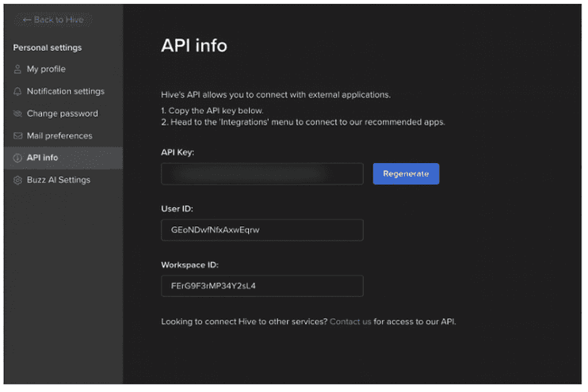Screen dimensions: 588x392
Task: Click the API Key label
Action: [178, 153]
